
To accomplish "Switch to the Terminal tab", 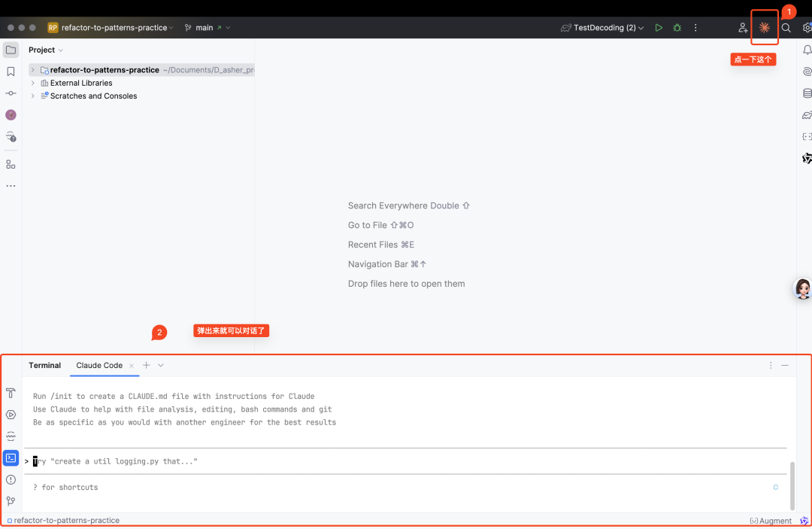I will pos(44,366).
